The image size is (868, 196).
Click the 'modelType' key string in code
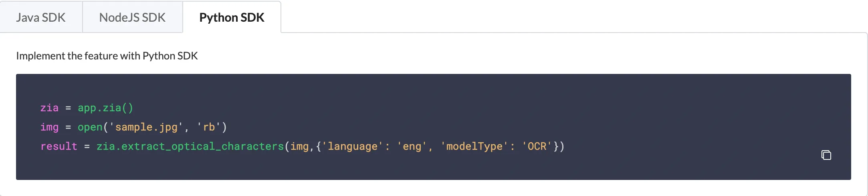click(474, 146)
